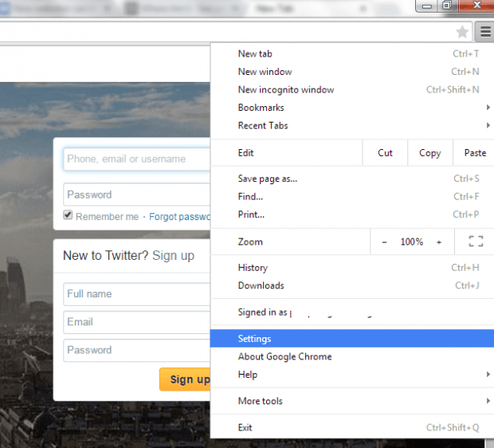Click the Copy button
Image resolution: width=494 pixels, height=448 pixels.
pos(430,153)
